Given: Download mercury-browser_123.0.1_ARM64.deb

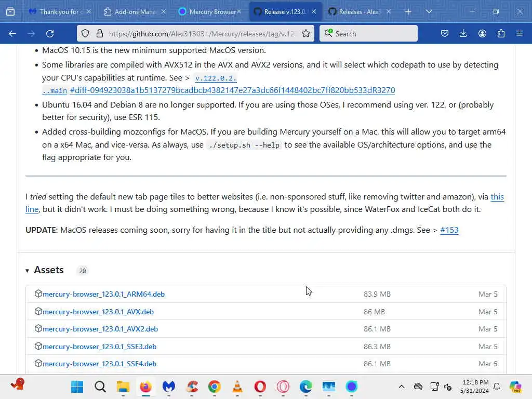Looking at the screenshot, I should [103, 294].
